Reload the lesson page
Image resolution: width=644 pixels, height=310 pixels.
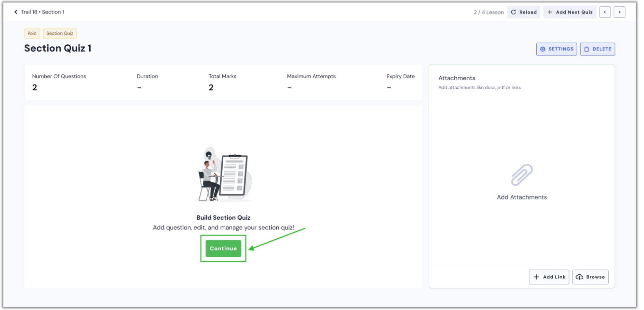click(x=523, y=12)
